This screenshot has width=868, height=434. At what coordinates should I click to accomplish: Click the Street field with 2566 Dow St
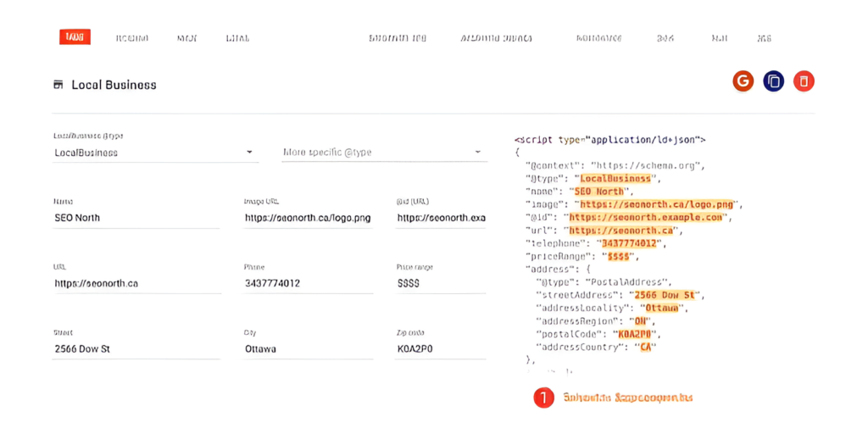point(136,348)
